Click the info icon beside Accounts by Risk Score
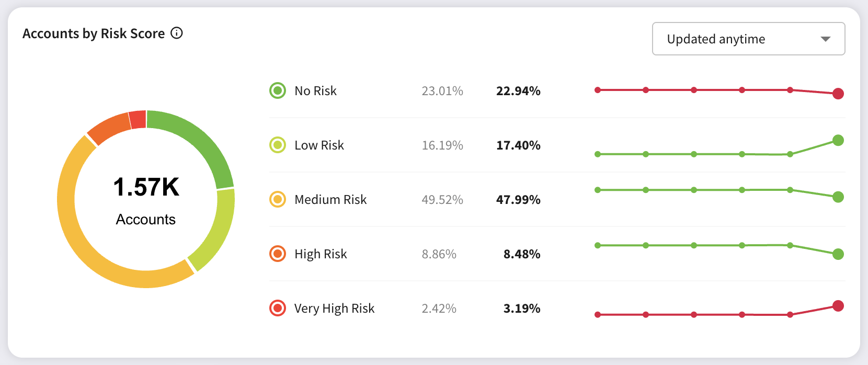The height and width of the screenshot is (365, 868). 177,33
